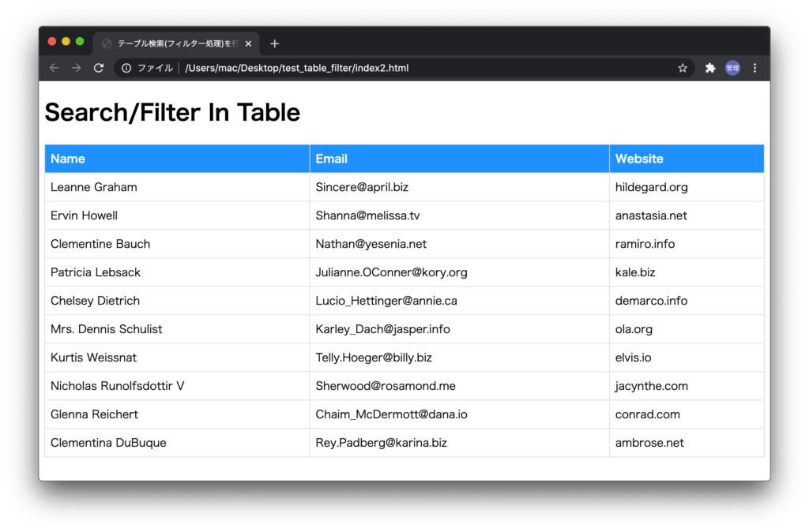The height and width of the screenshot is (532, 809).
Task: Sort by the Name column header
Action: click(x=68, y=159)
